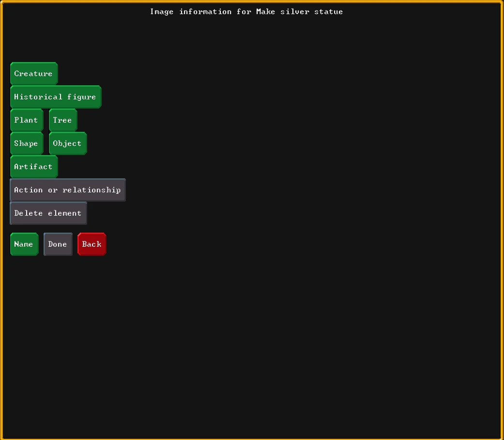Add a Plant element

[x=27, y=120]
